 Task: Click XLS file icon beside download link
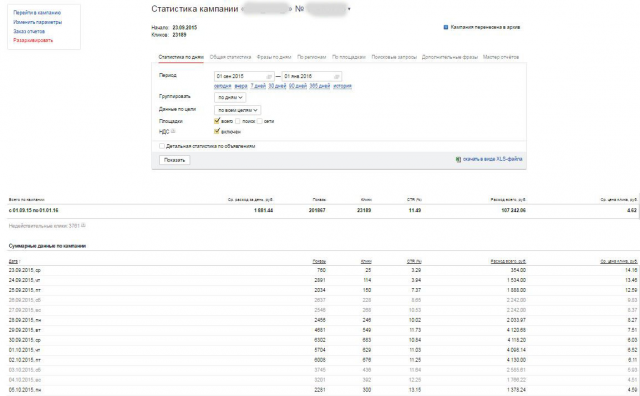coord(458,160)
